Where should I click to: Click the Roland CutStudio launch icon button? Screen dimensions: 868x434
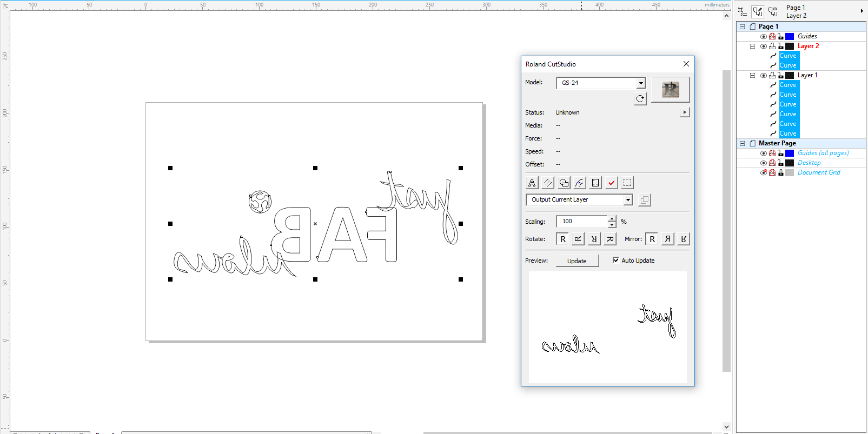click(x=671, y=89)
